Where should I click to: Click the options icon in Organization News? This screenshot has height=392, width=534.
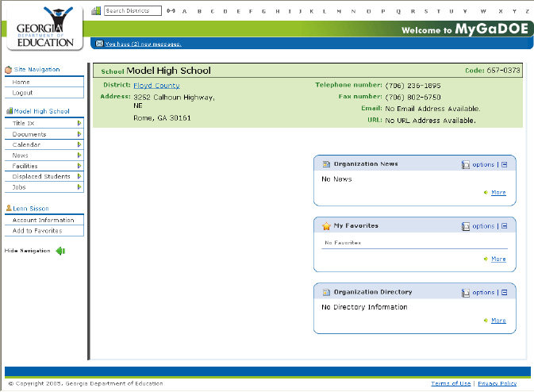click(465, 165)
